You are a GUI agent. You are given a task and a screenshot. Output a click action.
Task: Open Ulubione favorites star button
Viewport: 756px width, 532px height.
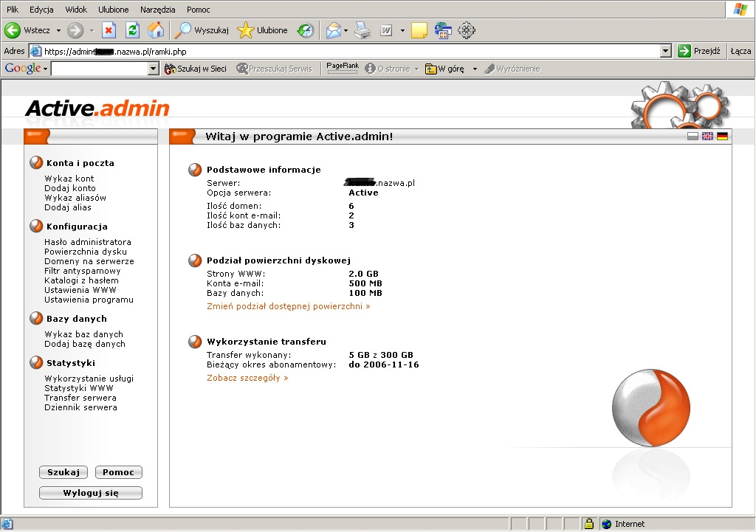point(263,30)
